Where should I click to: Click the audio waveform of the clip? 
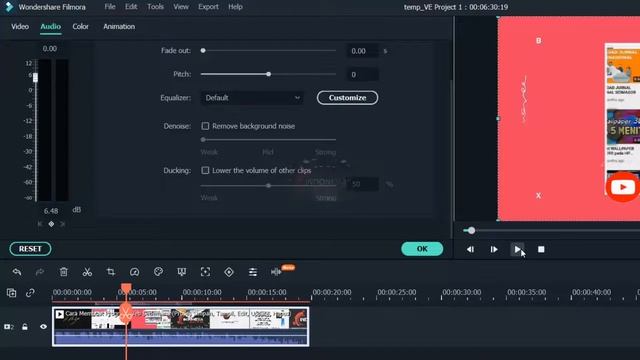click(180, 338)
